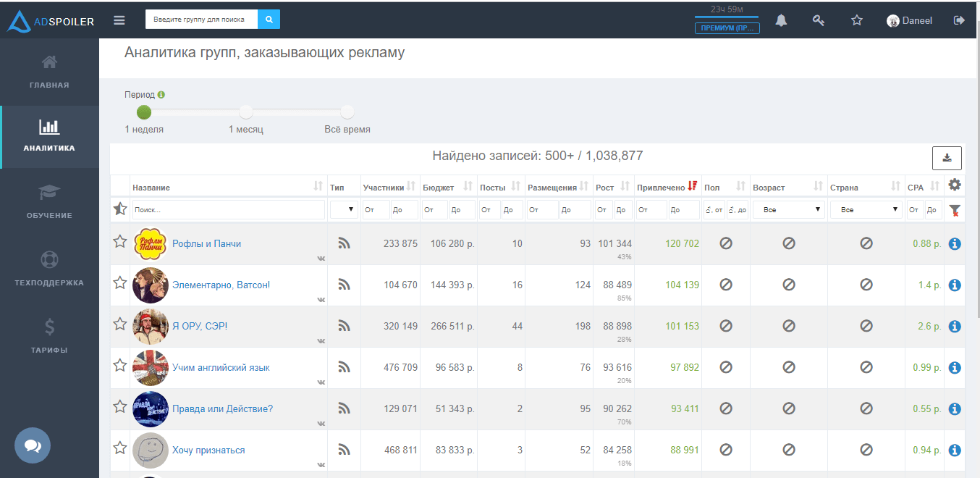
Task: Set period slider to 1 месяц
Action: 246,112
